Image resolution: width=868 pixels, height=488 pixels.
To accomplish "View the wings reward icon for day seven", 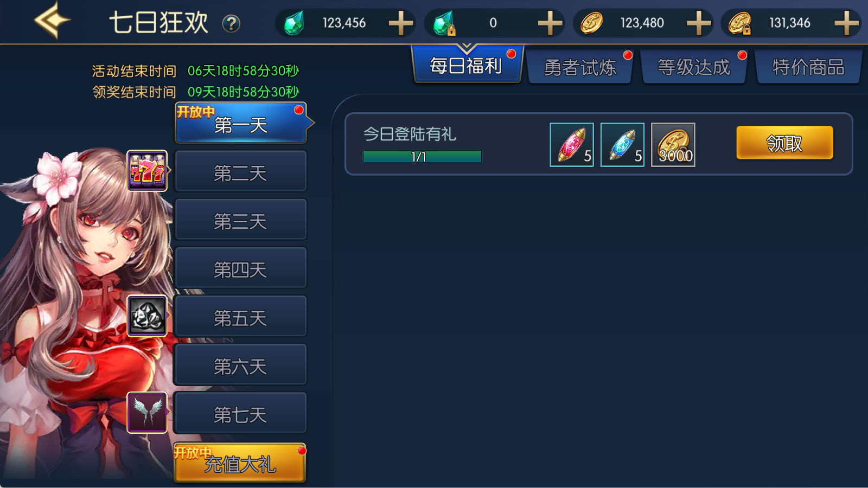I will coord(147,413).
